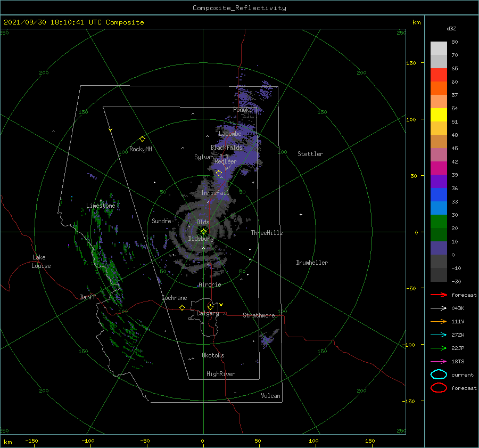Click the RedDeer city label

[226, 161]
